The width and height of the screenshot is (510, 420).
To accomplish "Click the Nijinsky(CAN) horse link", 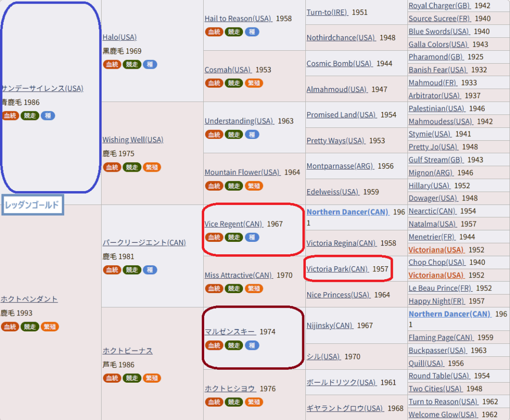I will [330, 325].
